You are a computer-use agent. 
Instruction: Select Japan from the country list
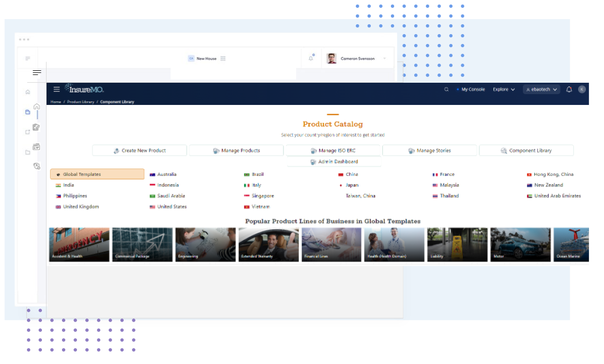click(351, 185)
